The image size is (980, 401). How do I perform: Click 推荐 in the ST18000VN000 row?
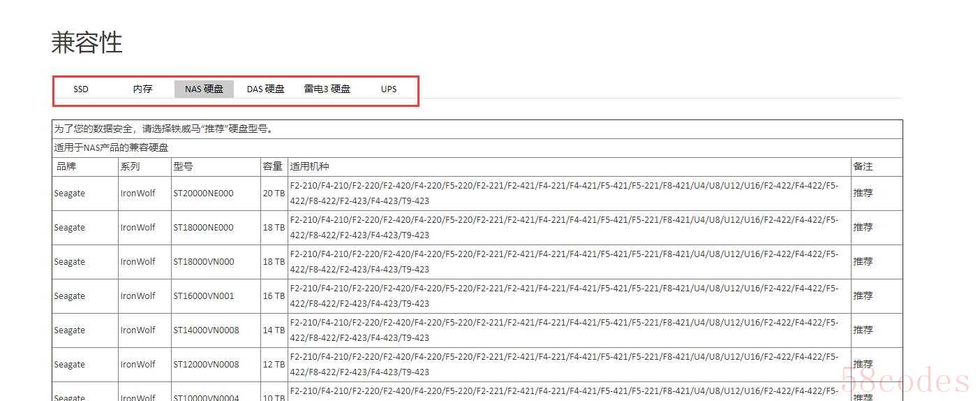863,261
